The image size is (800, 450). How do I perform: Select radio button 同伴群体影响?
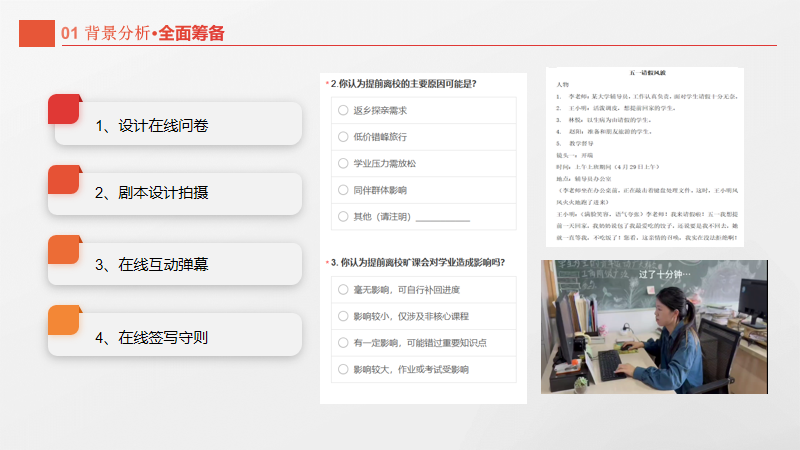click(343, 190)
